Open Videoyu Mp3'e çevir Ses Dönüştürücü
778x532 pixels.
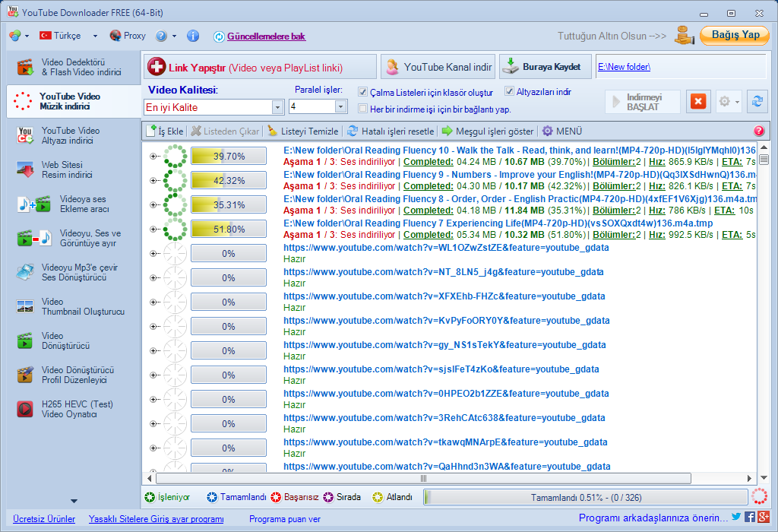pyautogui.click(x=71, y=272)
